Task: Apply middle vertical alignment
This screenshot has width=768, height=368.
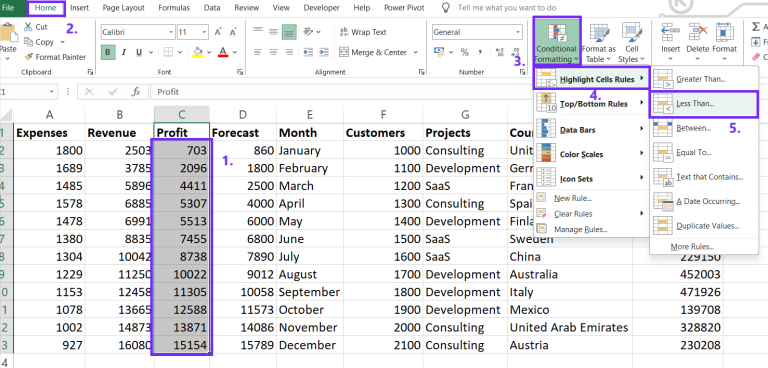Action: [273, 32]
